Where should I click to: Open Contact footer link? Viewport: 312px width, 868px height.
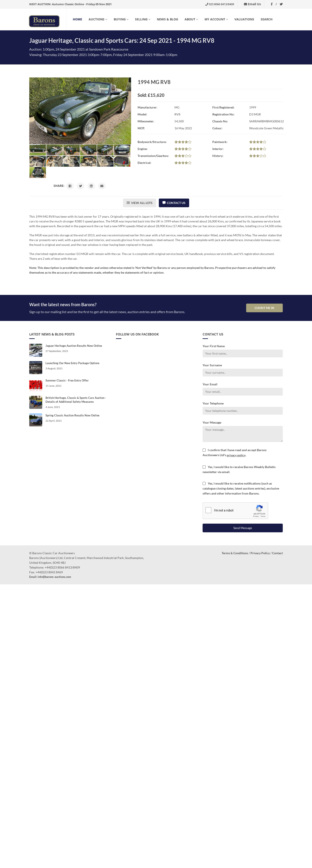click(x=277, y=553)
